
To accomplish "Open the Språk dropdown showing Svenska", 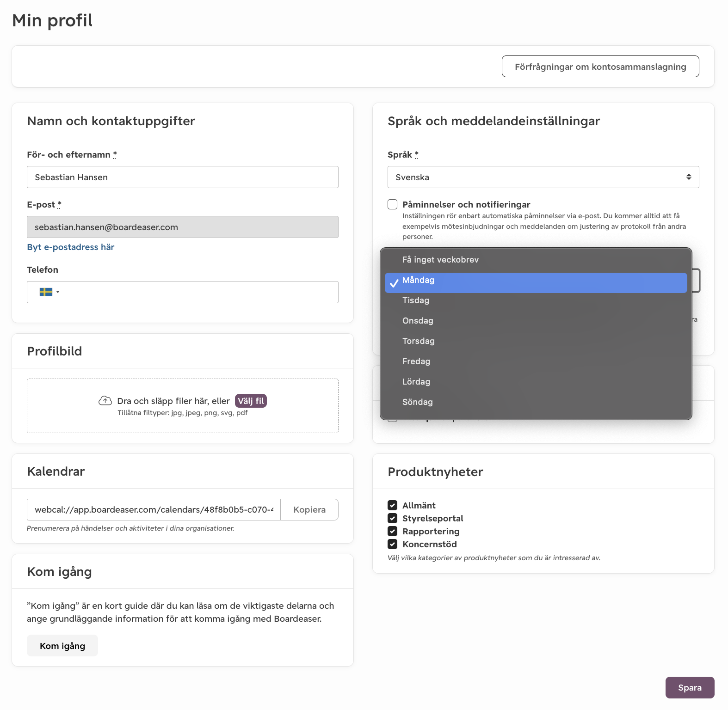I will tap(543, 177).
